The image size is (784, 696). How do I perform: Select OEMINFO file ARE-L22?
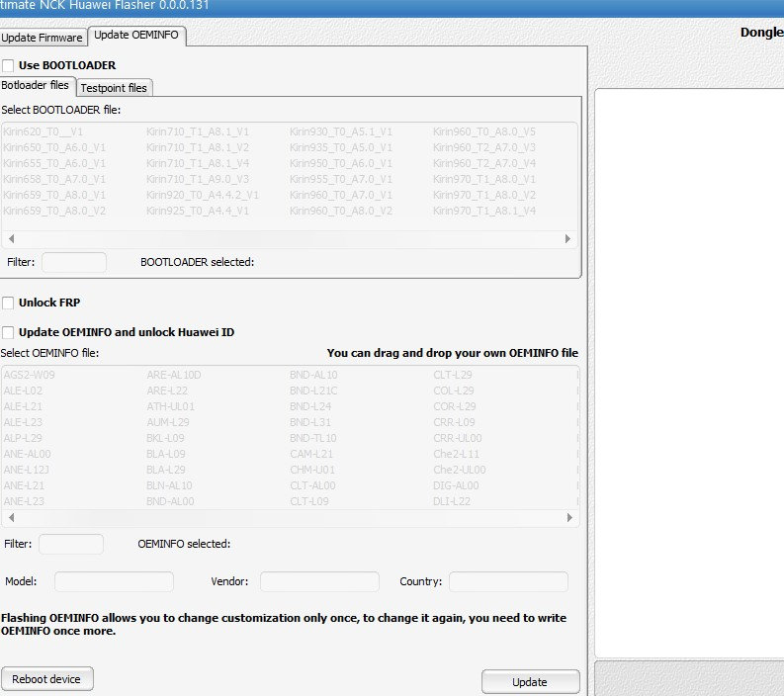point(167,391)
